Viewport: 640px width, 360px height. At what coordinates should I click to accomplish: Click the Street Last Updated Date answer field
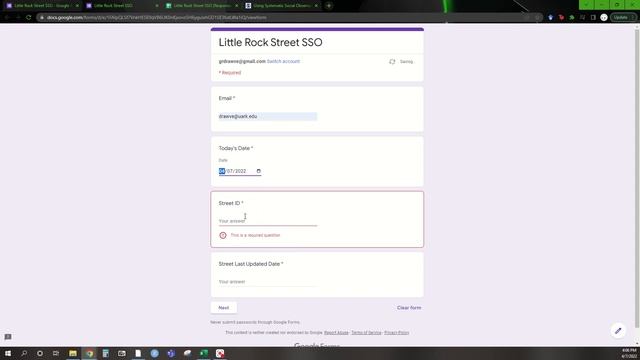[x=268, y=282]
